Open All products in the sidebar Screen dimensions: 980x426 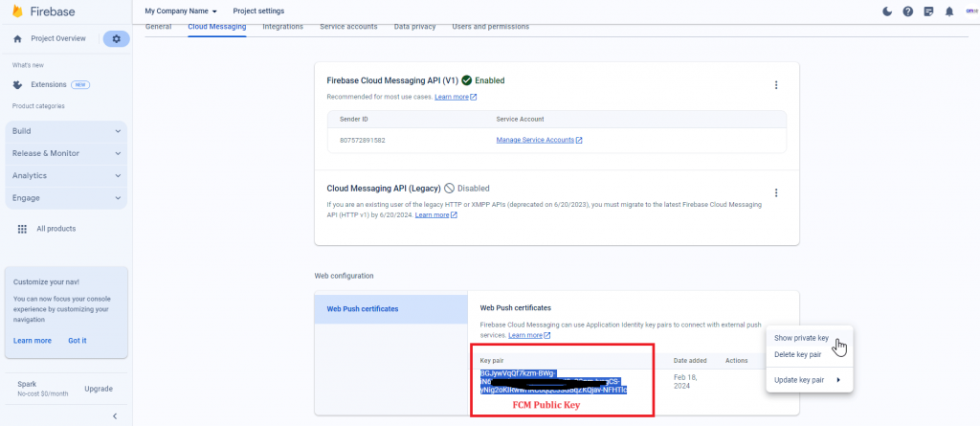(56, 229)
